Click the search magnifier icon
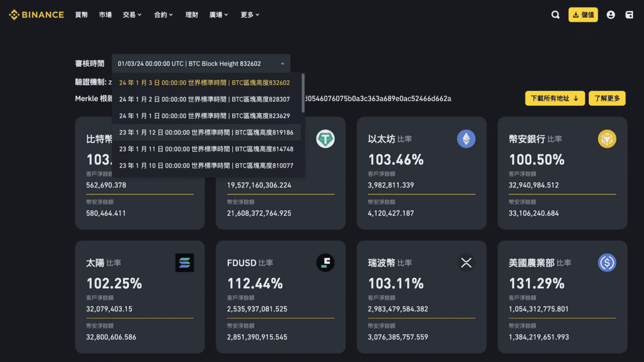The height and width of the screenshot is (362, 644). (x=556, y=15)
